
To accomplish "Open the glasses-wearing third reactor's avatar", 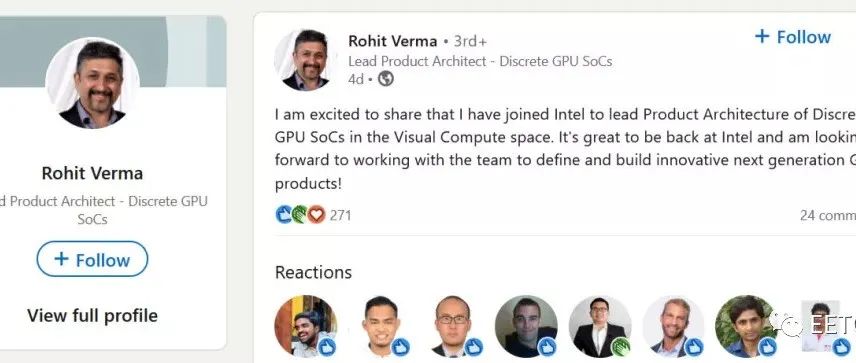I will click(453, 326).
